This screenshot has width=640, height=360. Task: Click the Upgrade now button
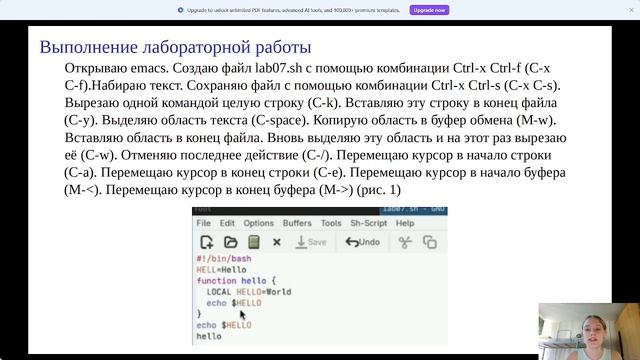[x=429, y=10]
